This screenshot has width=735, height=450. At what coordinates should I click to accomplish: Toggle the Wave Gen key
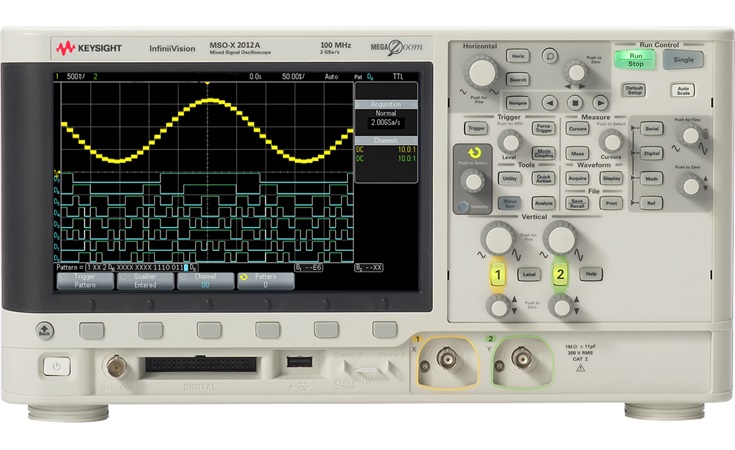[x=510, y=203]
